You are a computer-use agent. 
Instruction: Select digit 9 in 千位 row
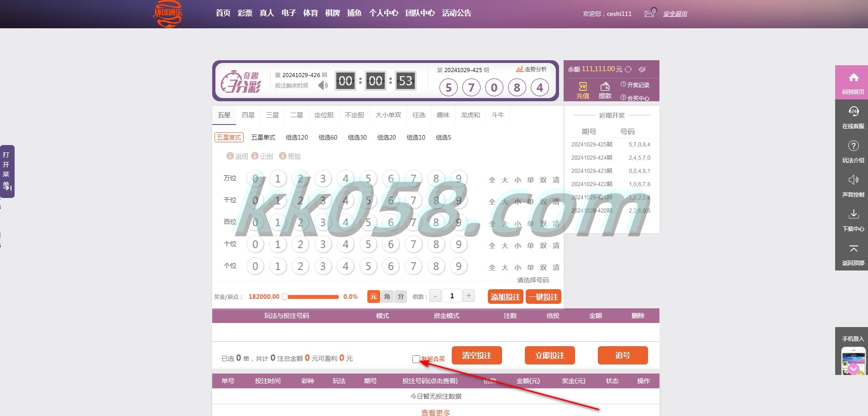tap(459, 201)
